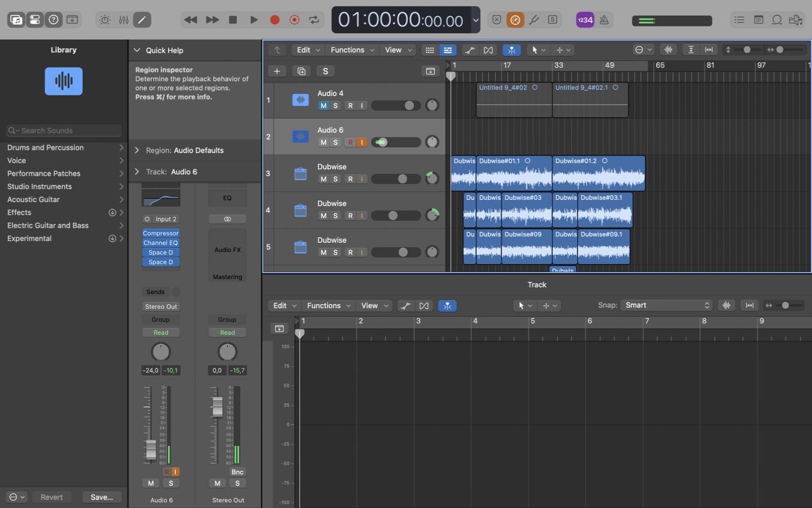The height and width of the screenshot is (508, 812).
Task: Disable input monitoring on Audio 6 track
Action: pos(362,142)
